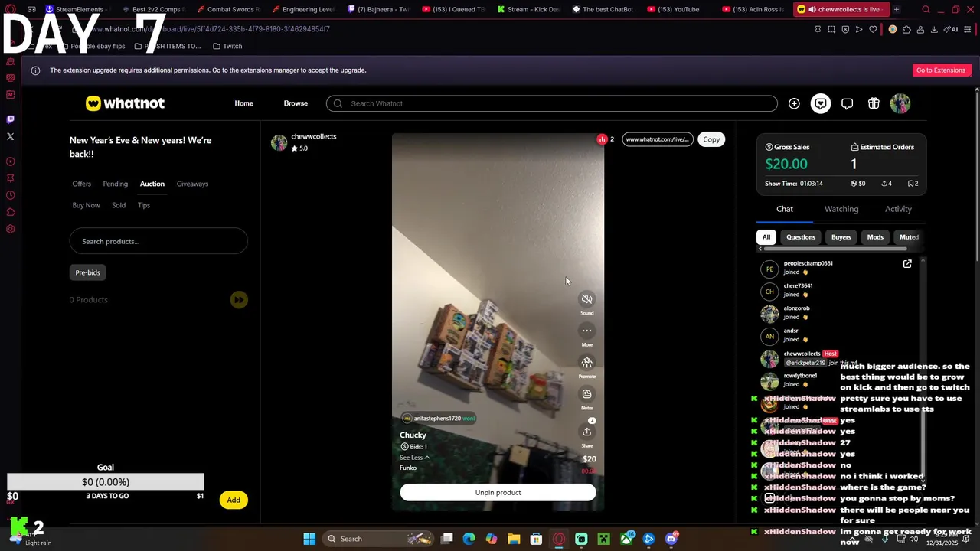This screenshot has width=980, height=551.
Task: Open the create plus icon in Whatnot header
Action: [x=794, y=103]
